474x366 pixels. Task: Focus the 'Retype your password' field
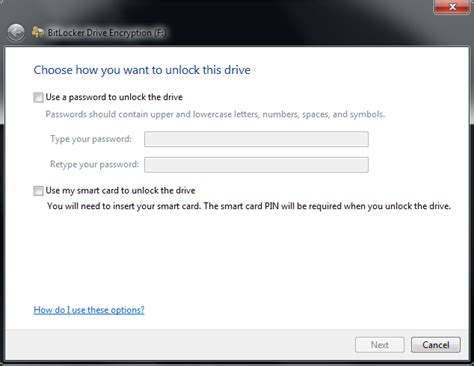(256, 165)
